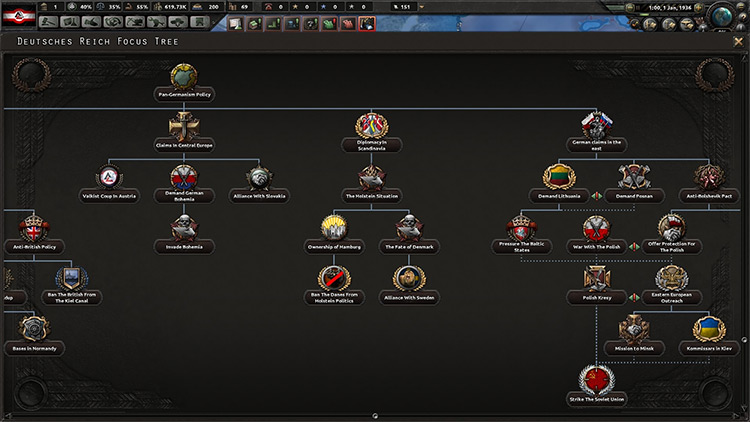Open the Production menu button
The width and height of the screenshot is (750, 422).
tap(156, 22)
